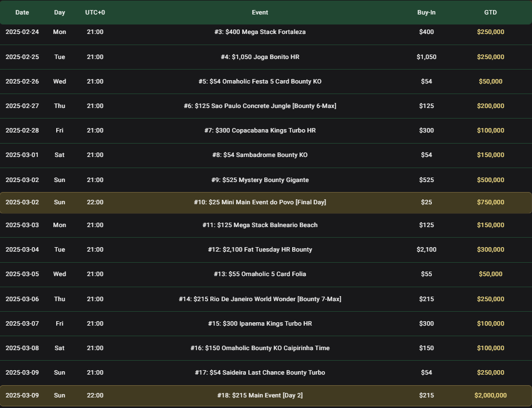Image resolution: width=532 pixels, height=408 pixels.
Task: Click 22:00 time in Main Event Day 2 row
Action: point(95,395)
